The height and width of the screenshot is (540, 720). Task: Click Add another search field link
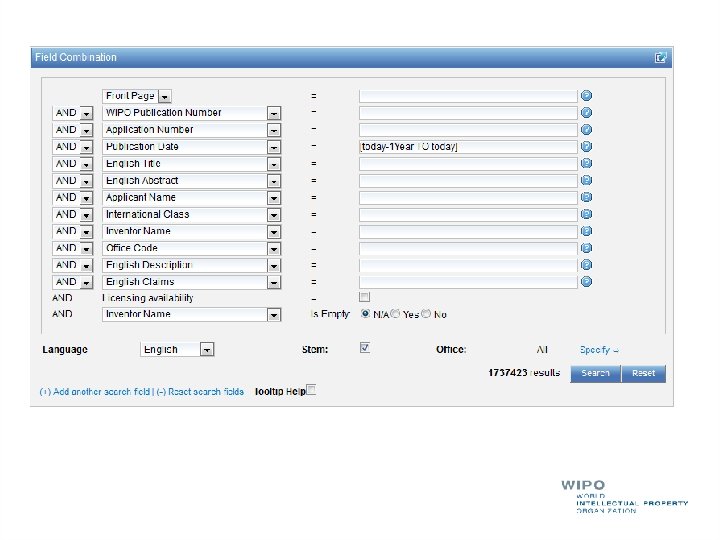[x=95, y=392]
